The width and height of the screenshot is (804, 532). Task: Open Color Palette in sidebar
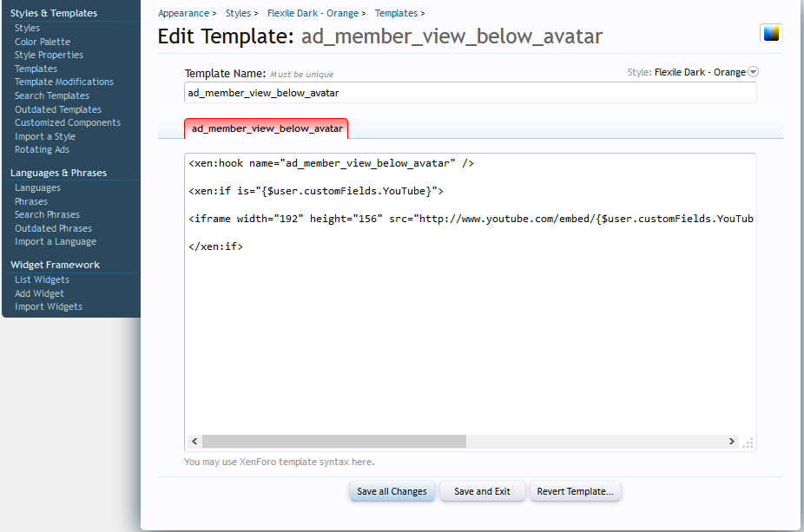pyautogui.click(x=43, y=42)
